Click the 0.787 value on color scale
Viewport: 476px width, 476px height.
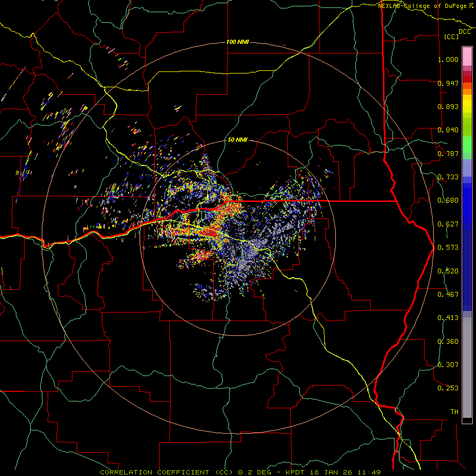pyautogui.click(x=448, y=153)
